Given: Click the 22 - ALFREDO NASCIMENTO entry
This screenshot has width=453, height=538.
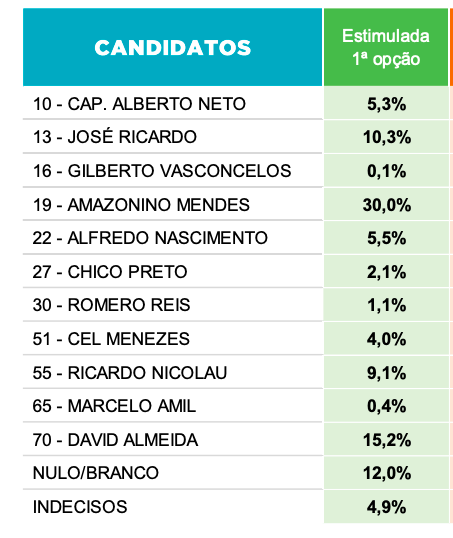Looking at the screenshot, I should coord(150,238).
